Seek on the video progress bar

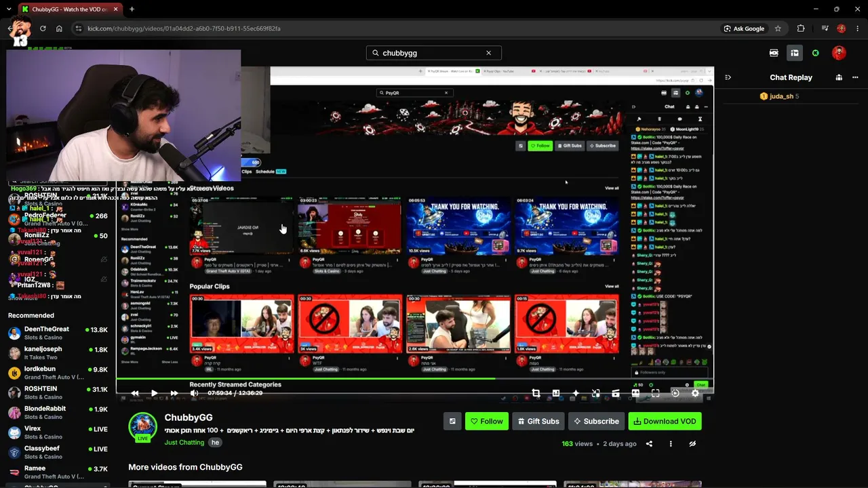[414, 378]
